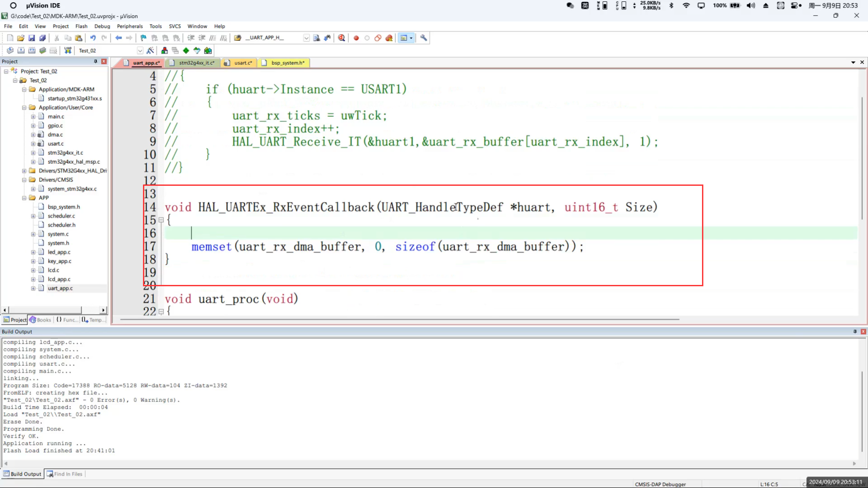Click the Project panel horizontal scrollbar
Image resolution: width=868 pixels, height=488 pixels.
pyautogui.click(x=44, y=310)
